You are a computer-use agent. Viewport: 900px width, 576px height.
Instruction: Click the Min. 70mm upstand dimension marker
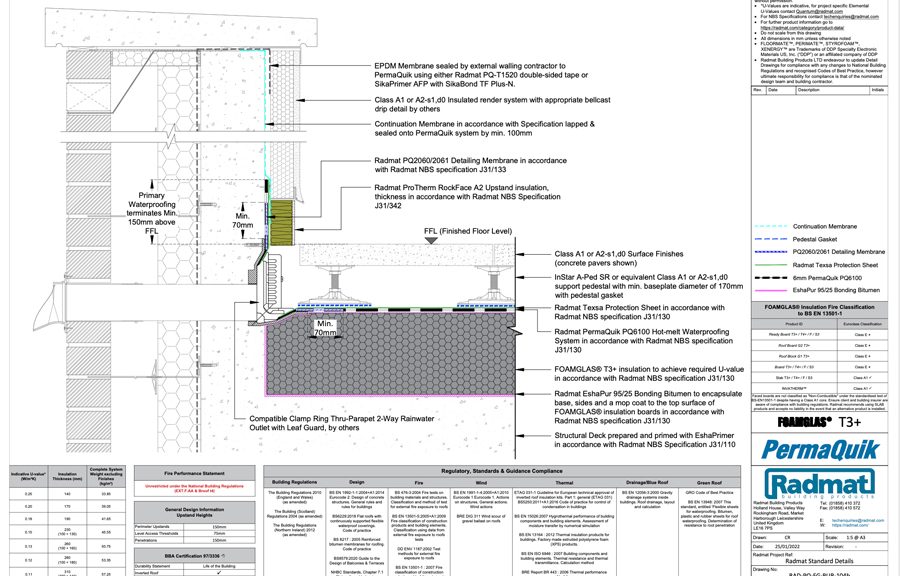pyautogui.click(x=244, y=222)
